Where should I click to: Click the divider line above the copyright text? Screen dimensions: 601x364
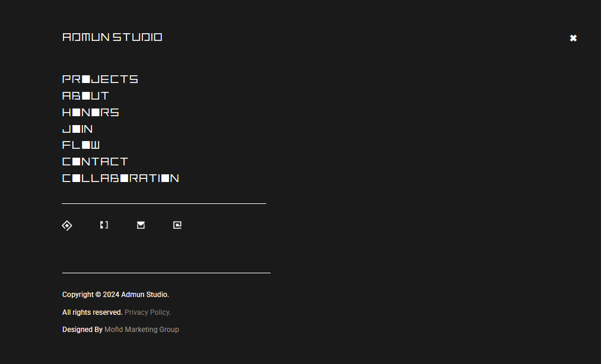(166, 273)
